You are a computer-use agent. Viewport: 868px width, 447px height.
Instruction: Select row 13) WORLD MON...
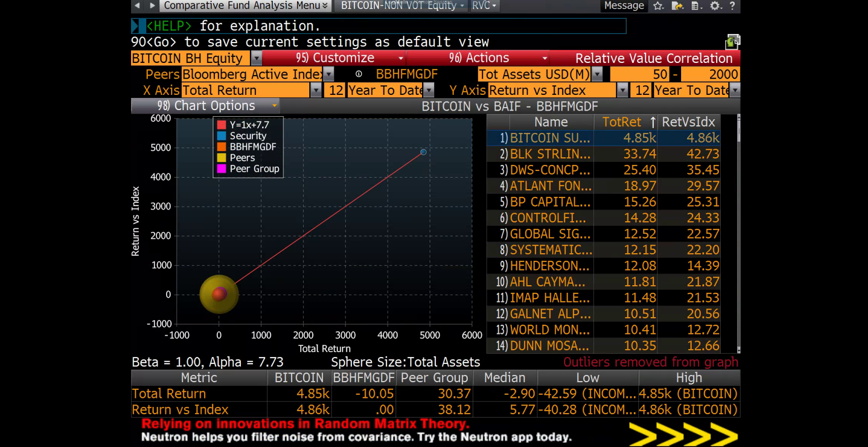pyautogui.click(x=603, y=330)
